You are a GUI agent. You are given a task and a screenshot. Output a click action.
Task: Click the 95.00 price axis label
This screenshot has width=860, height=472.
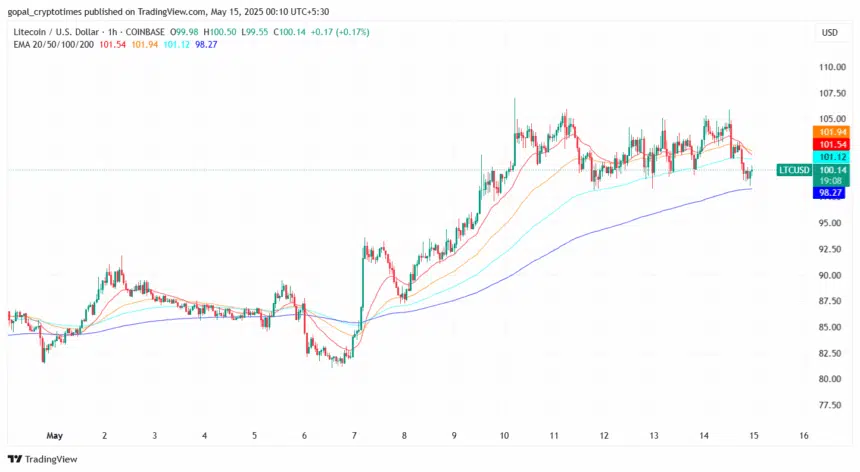click(x=830, y=223)
